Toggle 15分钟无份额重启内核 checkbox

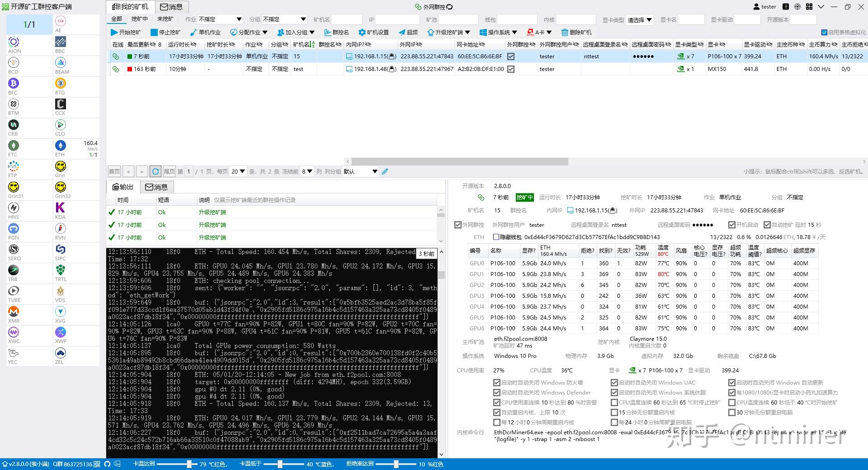pyautogui.click(x=614, y=412)
